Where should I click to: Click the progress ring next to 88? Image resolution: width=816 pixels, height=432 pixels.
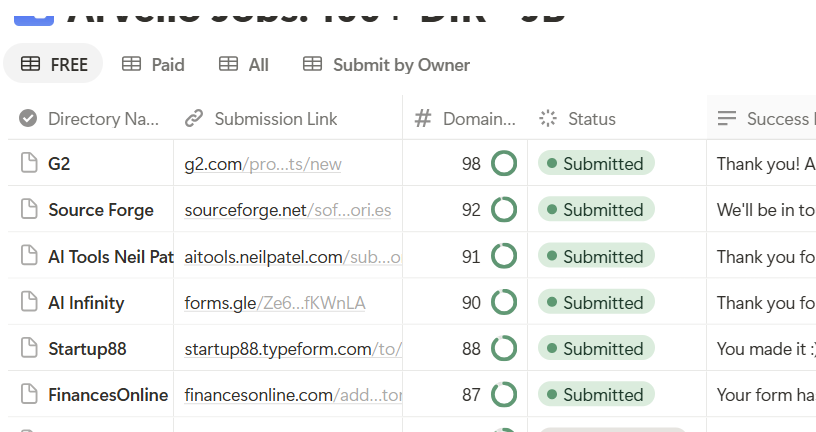pos(504,348)
